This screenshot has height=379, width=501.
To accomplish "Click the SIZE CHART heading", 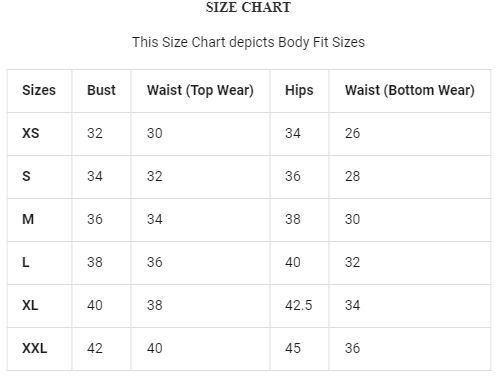I will (248, 7).
